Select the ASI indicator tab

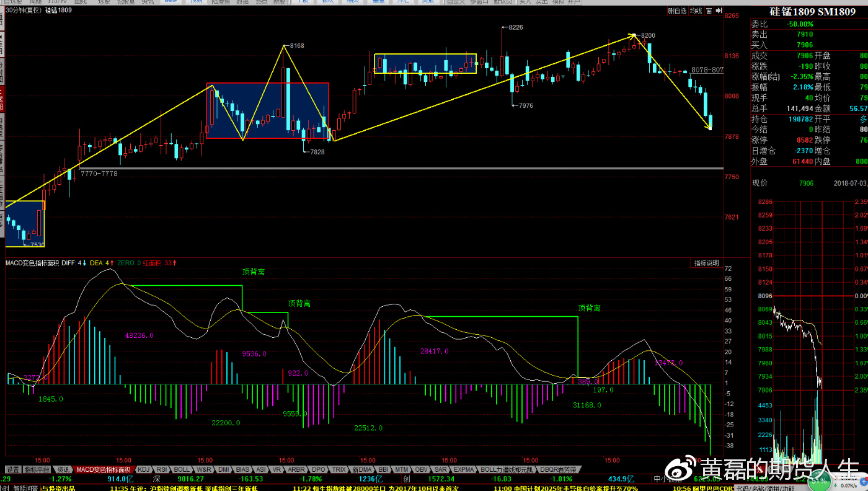click(x=261, y=469)
